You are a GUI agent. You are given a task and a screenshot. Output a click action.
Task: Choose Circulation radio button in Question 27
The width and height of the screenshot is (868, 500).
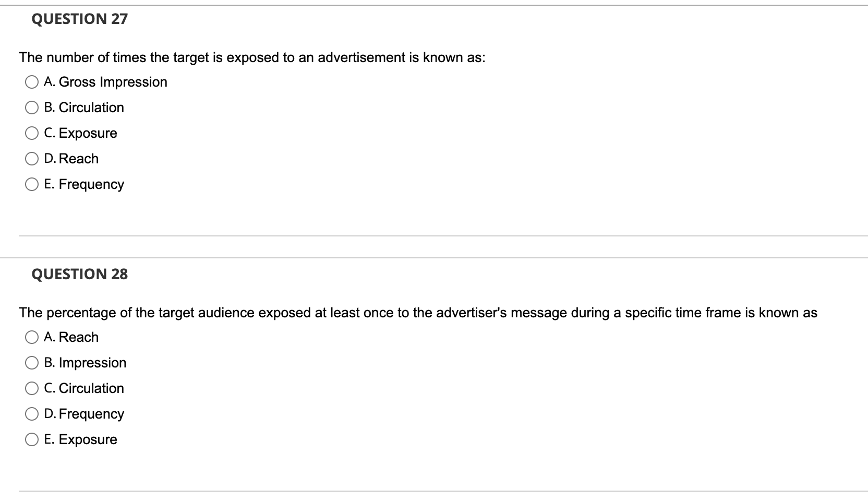[x=32, y=108]
